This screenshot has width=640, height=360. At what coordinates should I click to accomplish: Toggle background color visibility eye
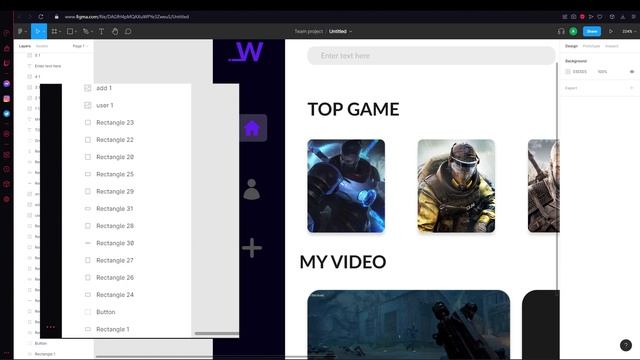click(632, 71)
